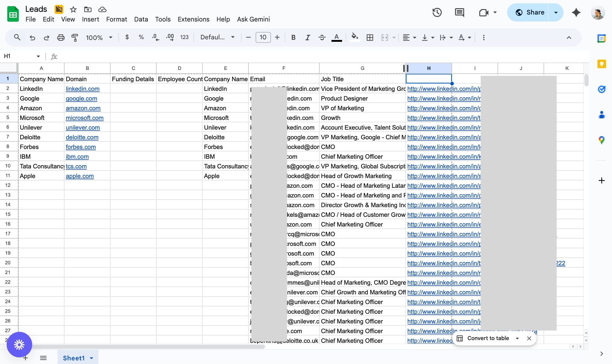Collapse the menus with chevron up

point(569,38)
